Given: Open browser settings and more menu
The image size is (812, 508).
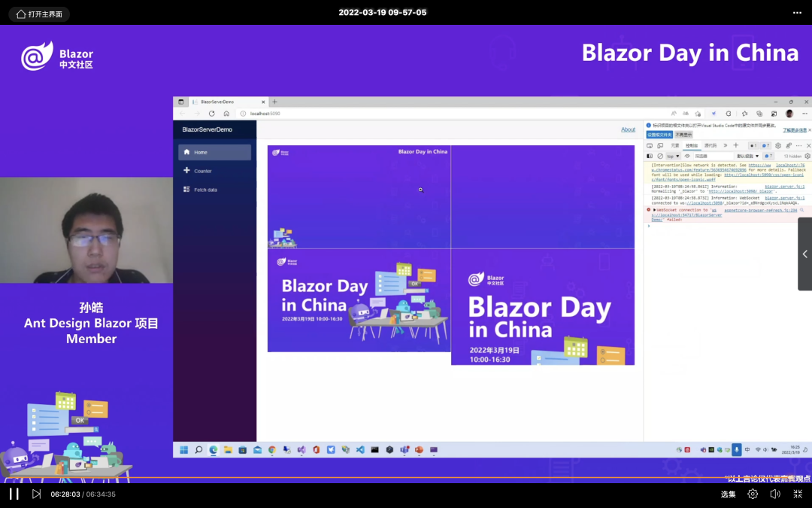Looking at the screenshot, I should [x=804, y=114].
